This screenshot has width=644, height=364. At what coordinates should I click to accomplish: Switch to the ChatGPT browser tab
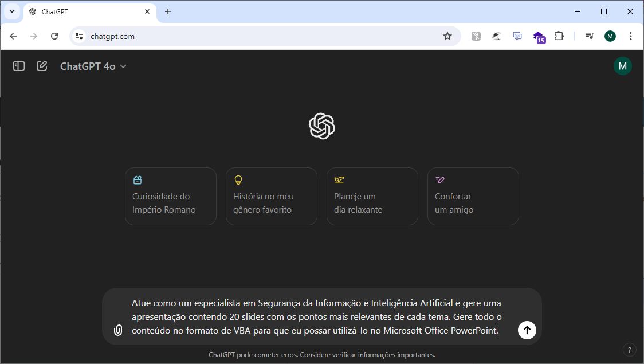click(91, 12)
